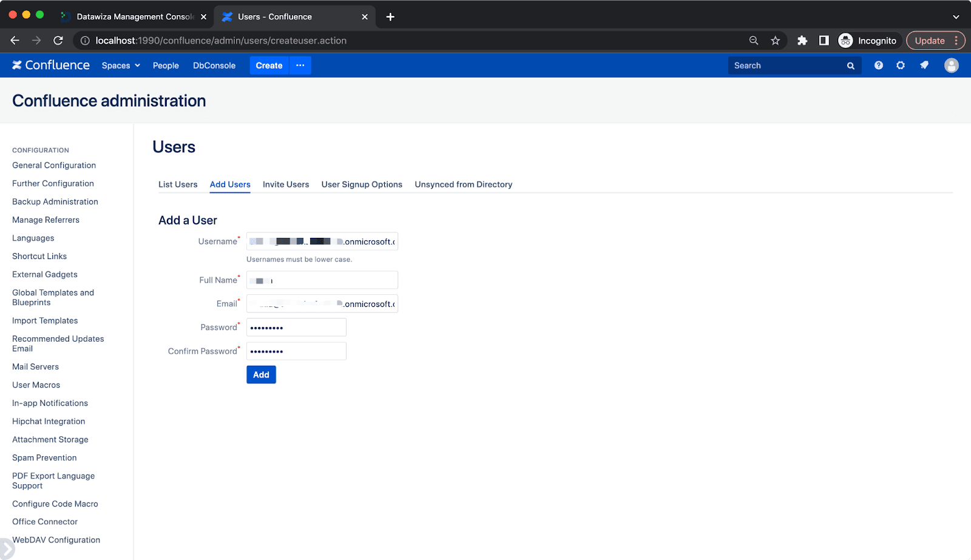Open In-app Notifications link
Image resolution: width=971 pixels, height=560 pixels.
click(50, 403)
